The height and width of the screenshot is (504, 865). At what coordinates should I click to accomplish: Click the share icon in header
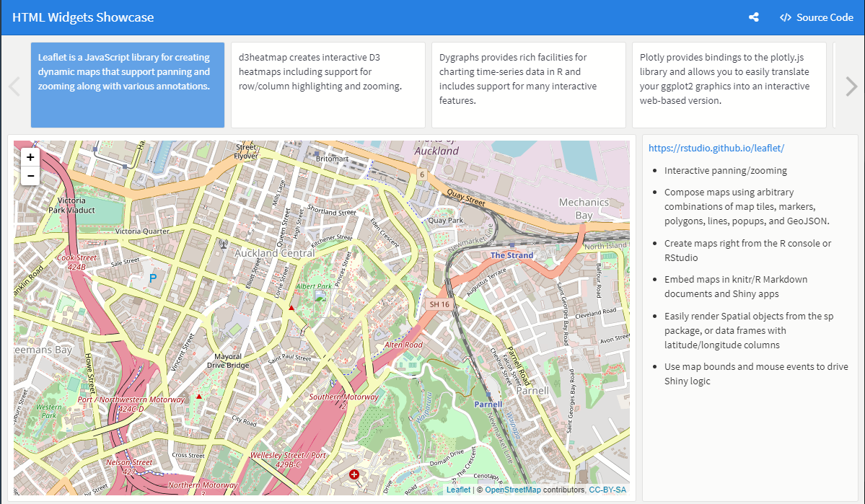tap(754, 17)
